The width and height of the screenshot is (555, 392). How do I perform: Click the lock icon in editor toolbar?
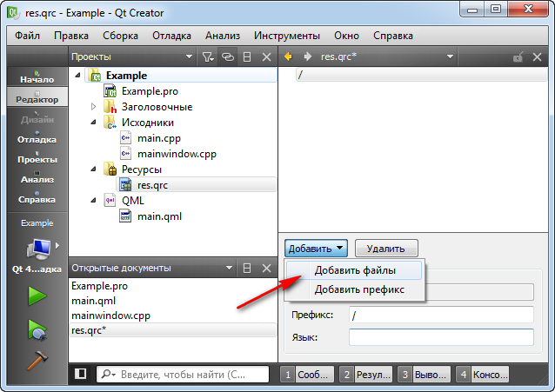click(518, 56)
